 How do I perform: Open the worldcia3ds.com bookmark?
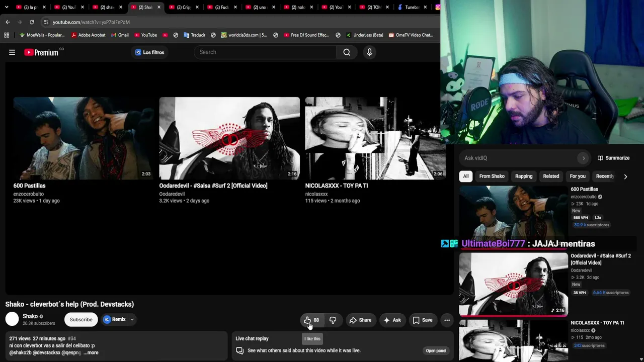(244, 35)
